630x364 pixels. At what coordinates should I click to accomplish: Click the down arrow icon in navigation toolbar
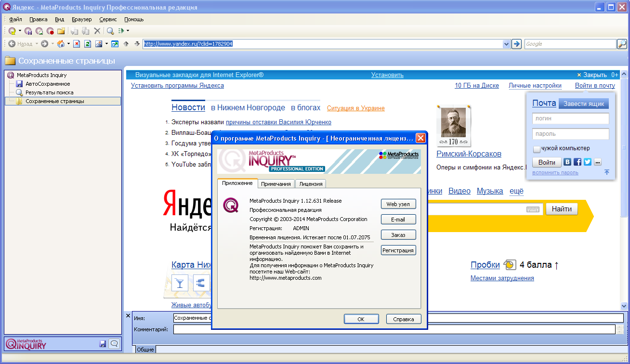pyautogui.click(x=137, y=44)
